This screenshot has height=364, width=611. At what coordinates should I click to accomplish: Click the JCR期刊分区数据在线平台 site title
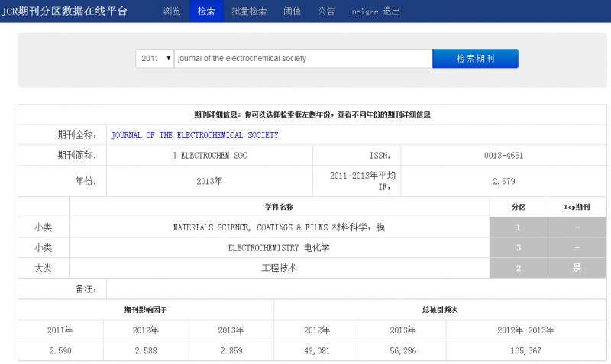click(x=64, y=11)
